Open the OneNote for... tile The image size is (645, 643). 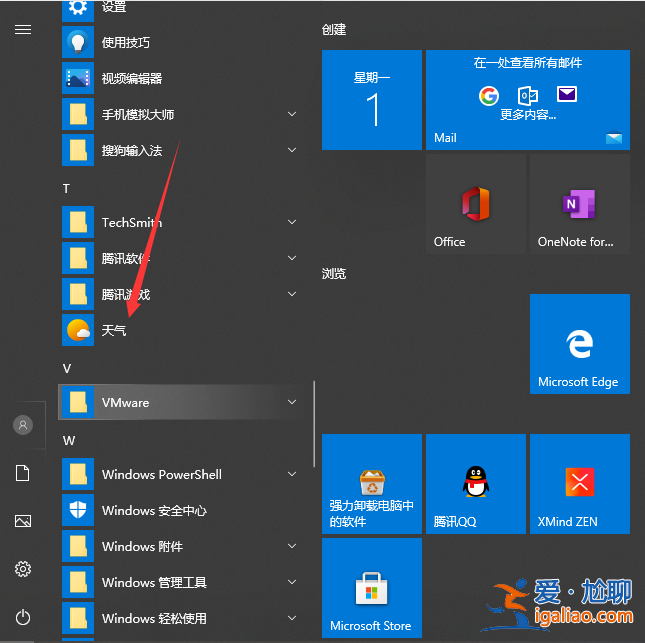(x=580, y=204)
